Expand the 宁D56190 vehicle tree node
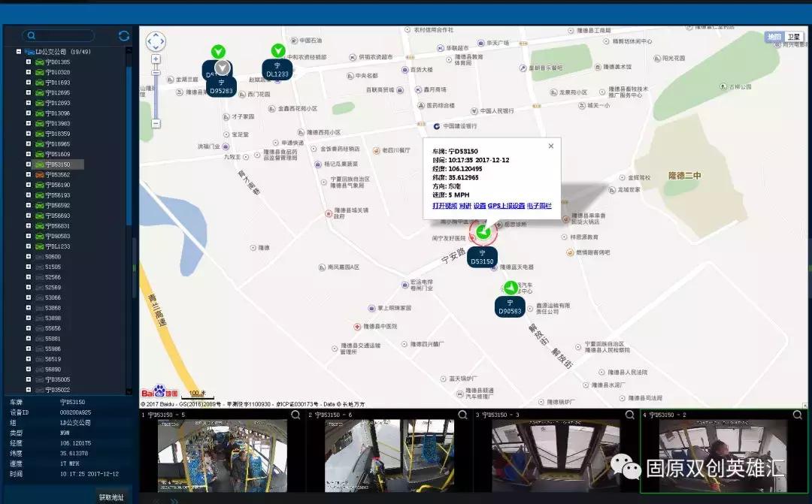The width and height of the screenshot is (812, 504). click(29, 185)
